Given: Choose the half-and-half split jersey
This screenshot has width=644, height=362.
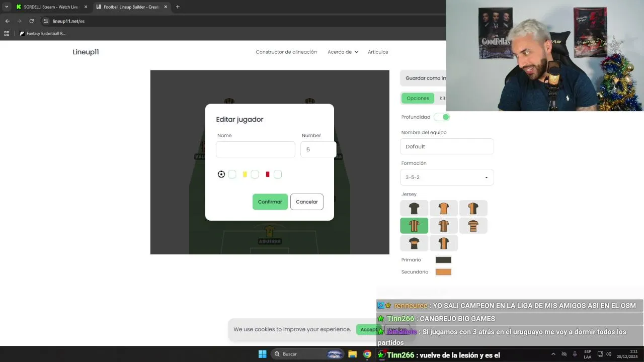Looking at the screenshot, I should 473,208.
